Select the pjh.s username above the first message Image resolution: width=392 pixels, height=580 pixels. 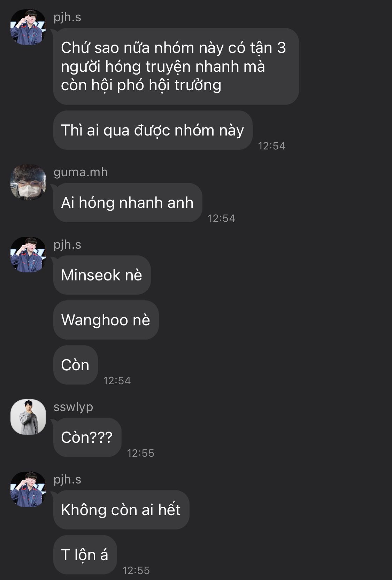(67, 17)
